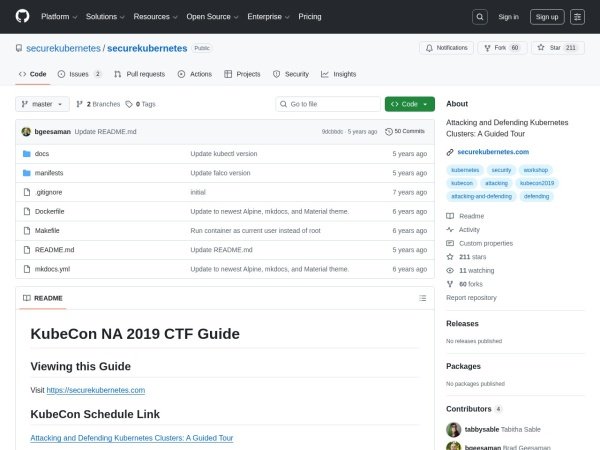Click the branch icon beside 2 Branches

[79, 104]
